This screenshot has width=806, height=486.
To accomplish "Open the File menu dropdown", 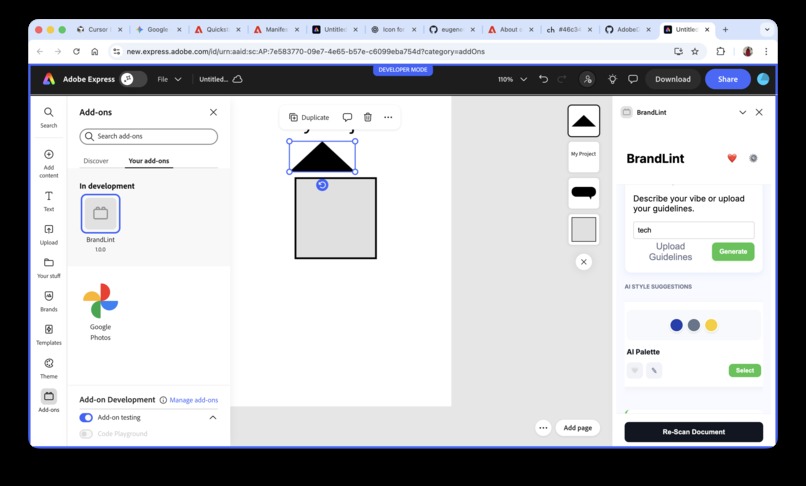I will (169, 79).
